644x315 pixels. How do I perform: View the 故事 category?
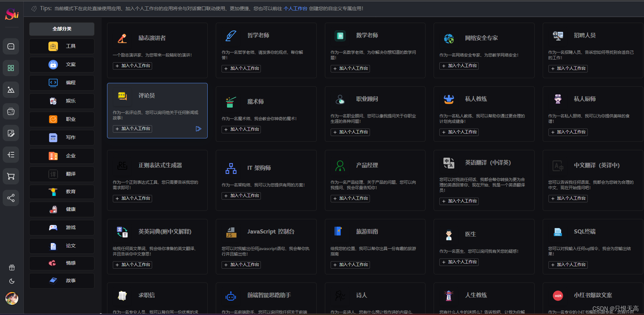(62, 281)
